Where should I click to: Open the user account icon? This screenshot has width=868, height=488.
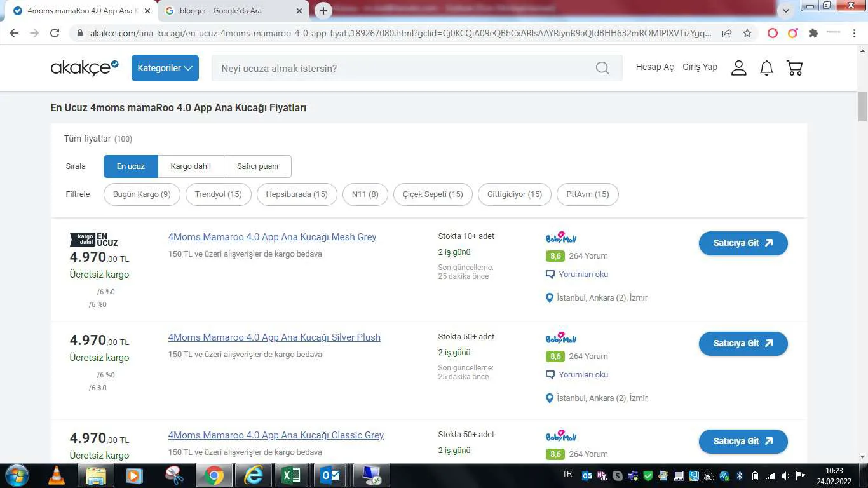point(738,68)
